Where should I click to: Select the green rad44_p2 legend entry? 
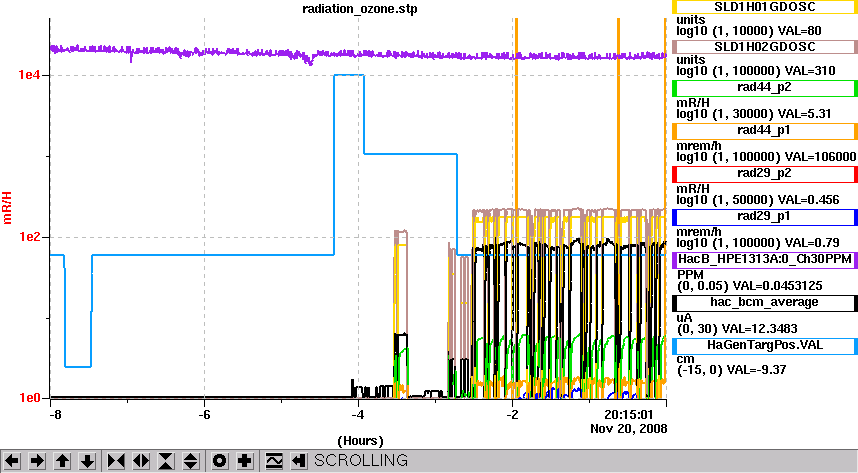click(764, 88)
